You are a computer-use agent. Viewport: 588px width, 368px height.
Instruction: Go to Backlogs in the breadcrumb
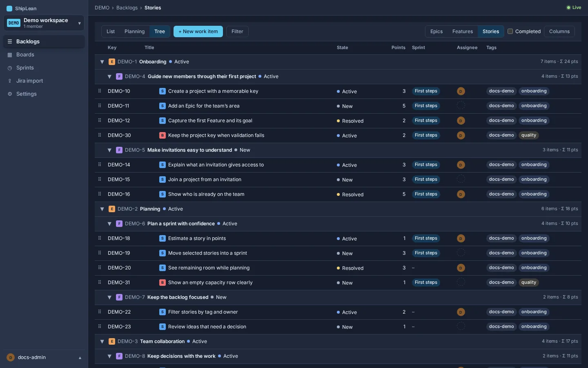point(127,8)
